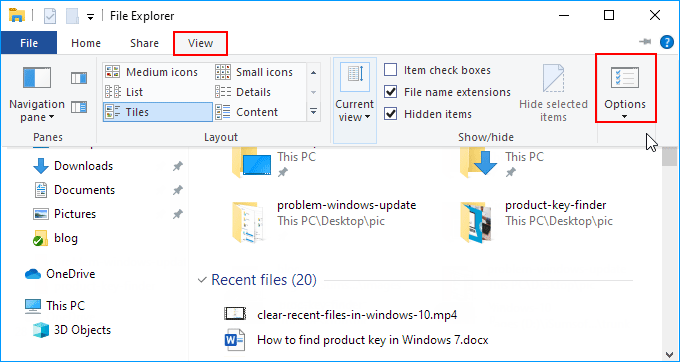Select the Desktop folder tile icon

click(252, 163)
